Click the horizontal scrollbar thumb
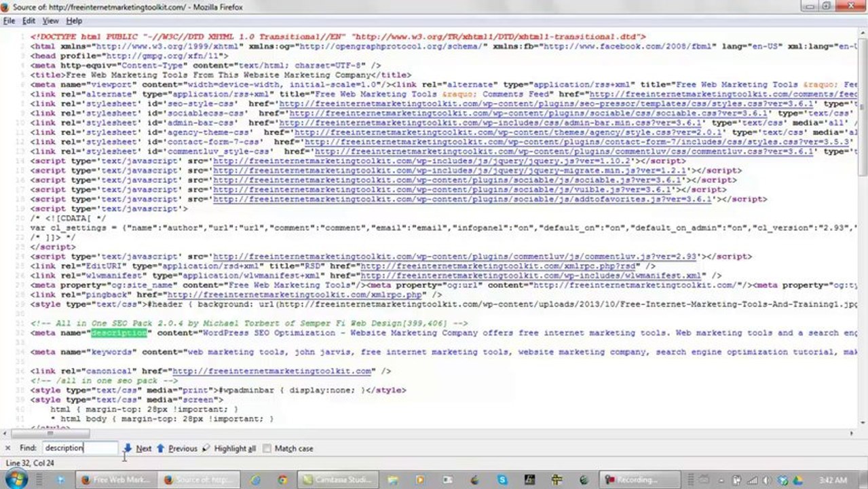Screen dimensions: 868x489 [x=49, y=433]
